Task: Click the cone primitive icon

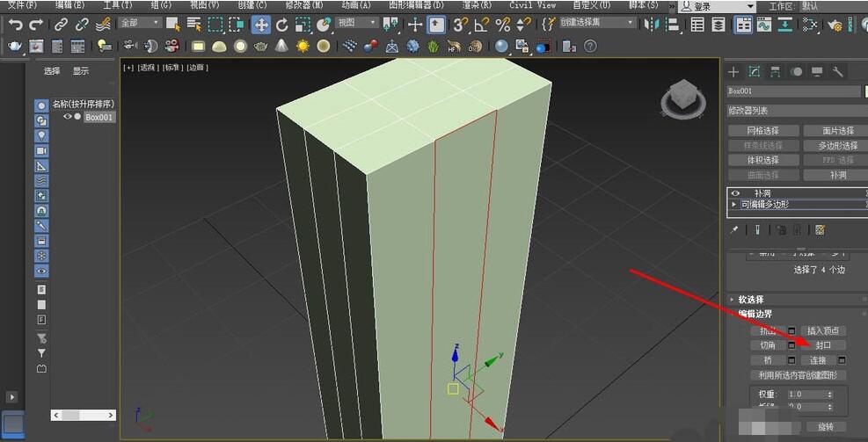Action: (281, 46)
